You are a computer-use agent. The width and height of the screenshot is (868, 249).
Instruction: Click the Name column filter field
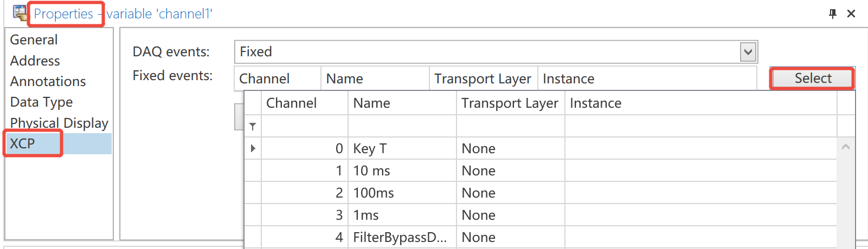401,126
